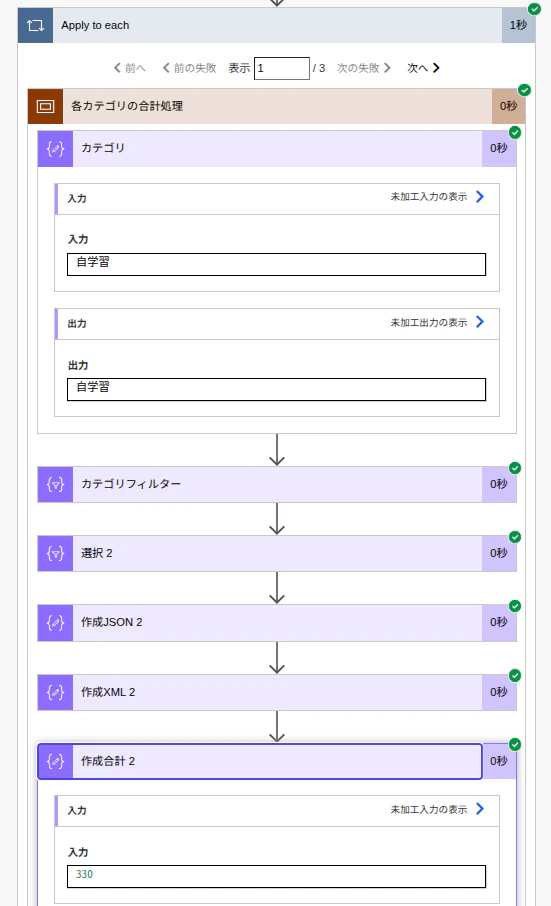Expand the 選択 2 action card
This screenshot has width=551, height=906.
tap(277, 554)
